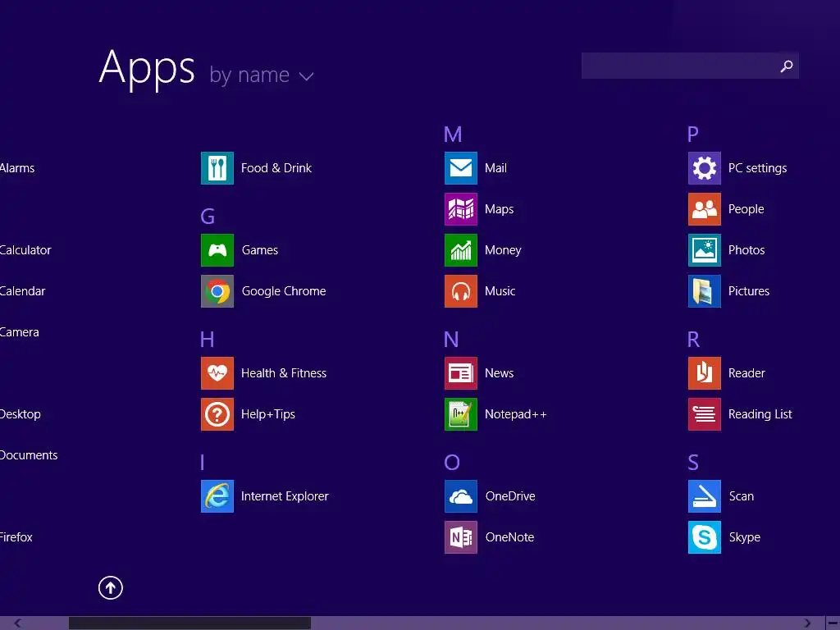Open the Mail app icon
The image size is (840, 630).
461,167
